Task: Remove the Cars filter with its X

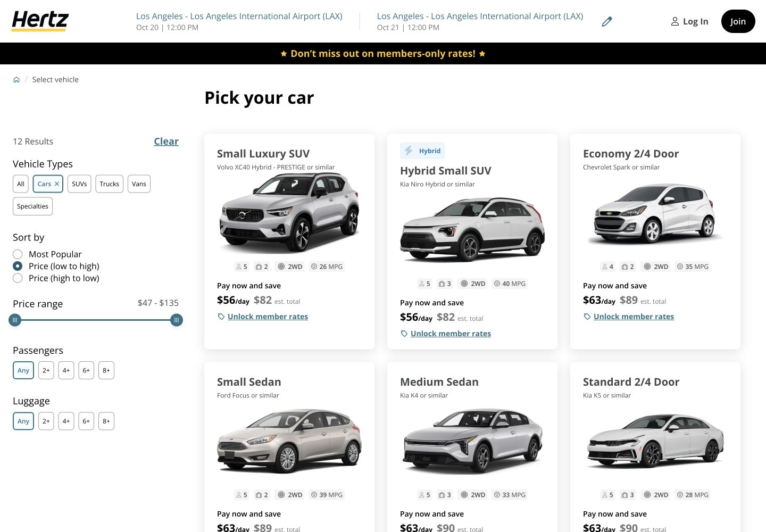Action: pos(57,184)
